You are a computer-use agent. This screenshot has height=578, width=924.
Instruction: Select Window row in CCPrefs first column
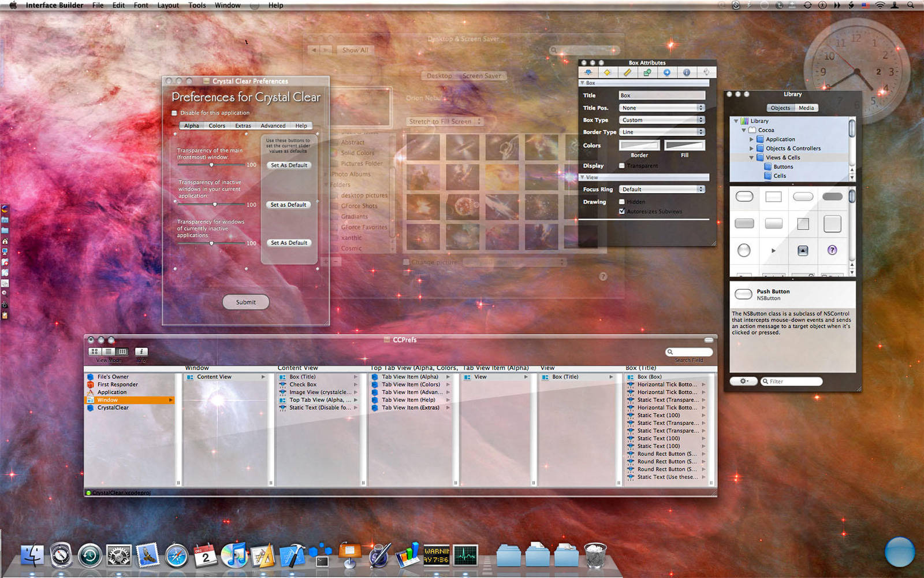(130, 400)
